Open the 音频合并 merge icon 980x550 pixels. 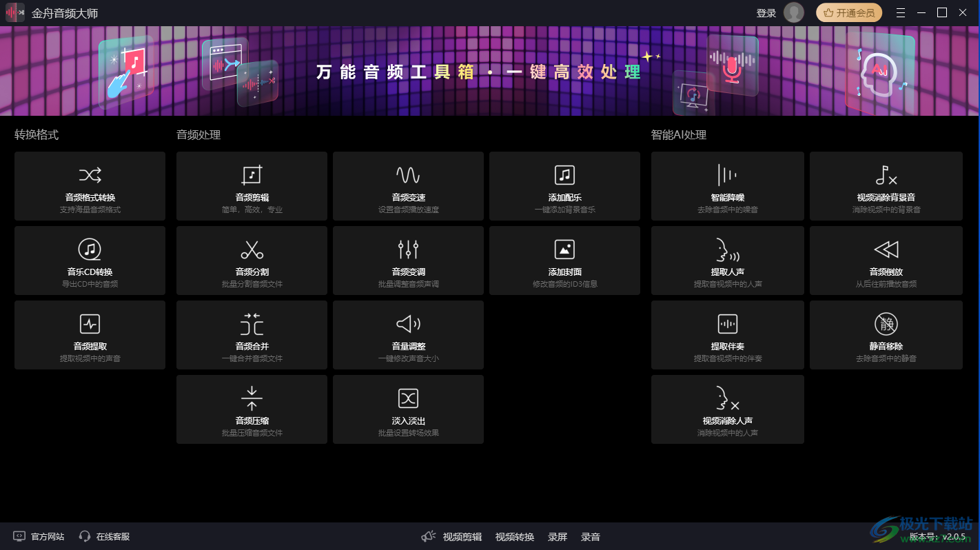point(252,323)
